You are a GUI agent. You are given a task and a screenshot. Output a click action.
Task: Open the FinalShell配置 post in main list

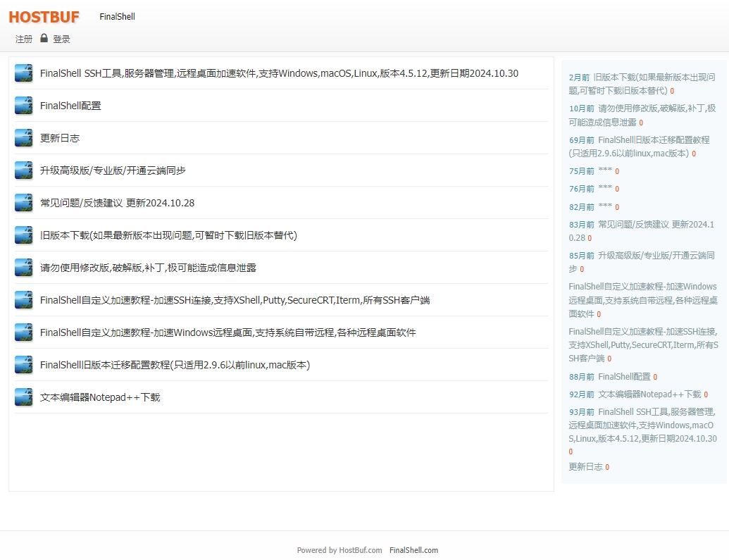(x=70, y=106)
